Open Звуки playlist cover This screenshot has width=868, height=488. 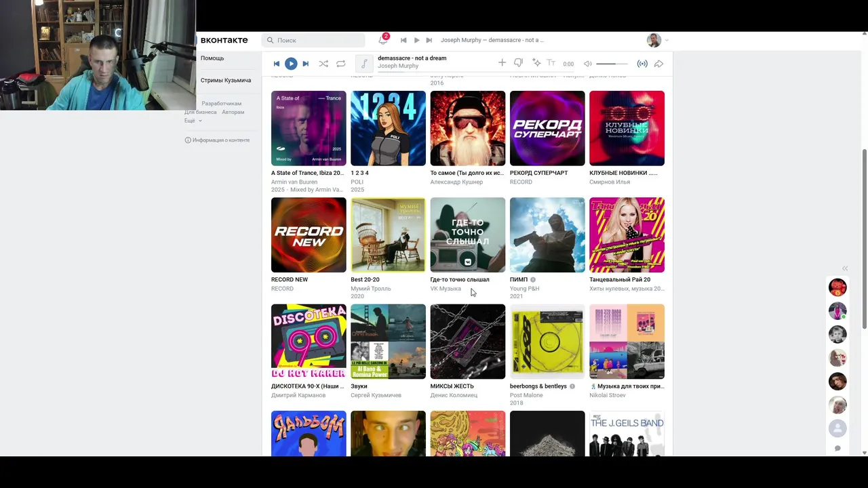coord(388,342)
